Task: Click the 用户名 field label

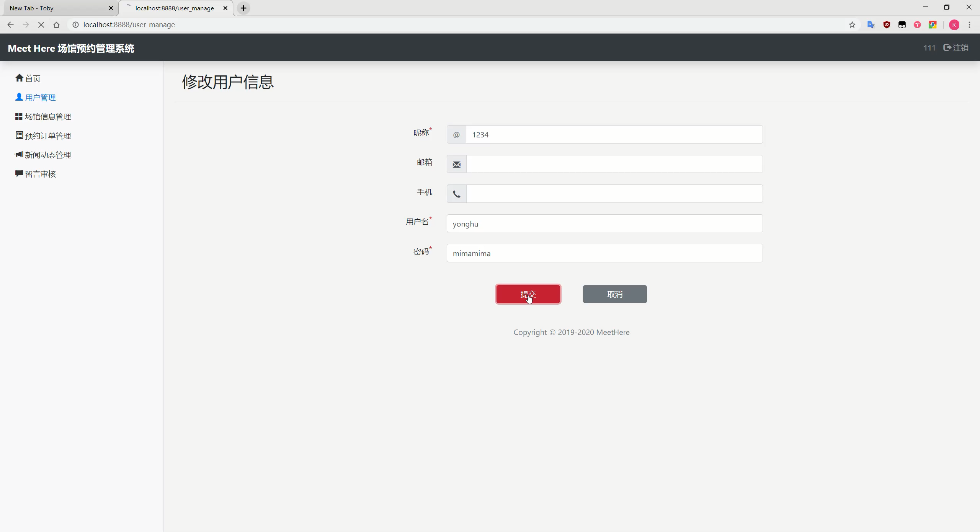Action: 418,222
